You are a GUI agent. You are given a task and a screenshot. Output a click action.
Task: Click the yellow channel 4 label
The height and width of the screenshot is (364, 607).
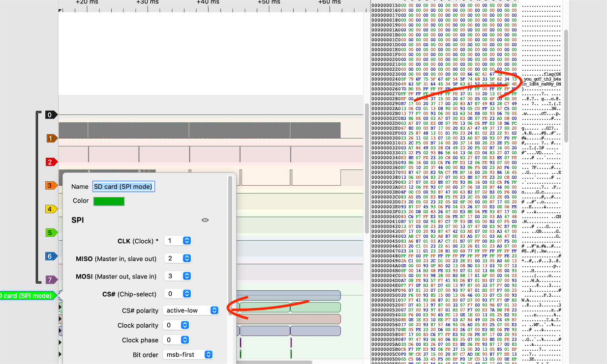[50, 209]
